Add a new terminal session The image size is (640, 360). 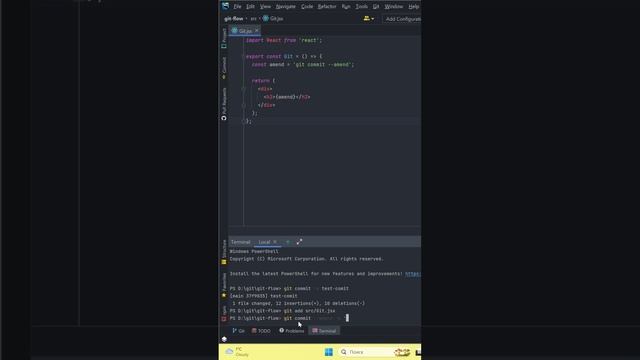coord(288,242)
